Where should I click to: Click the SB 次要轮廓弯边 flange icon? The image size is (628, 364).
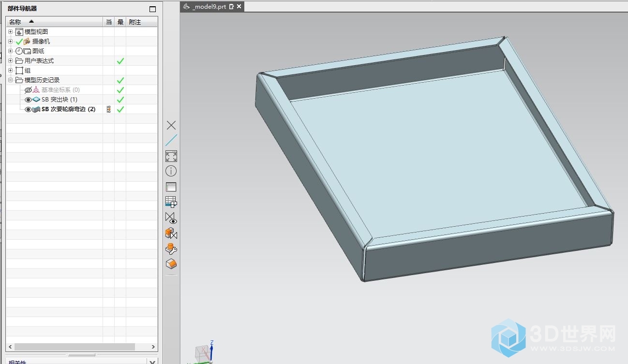click(x=36, y=109)
